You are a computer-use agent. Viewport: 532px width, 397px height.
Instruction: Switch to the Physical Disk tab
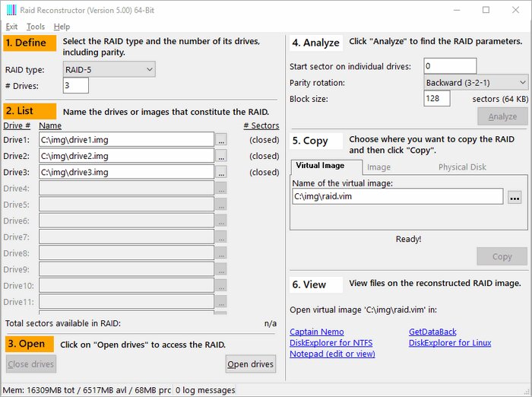coord(462,167)
